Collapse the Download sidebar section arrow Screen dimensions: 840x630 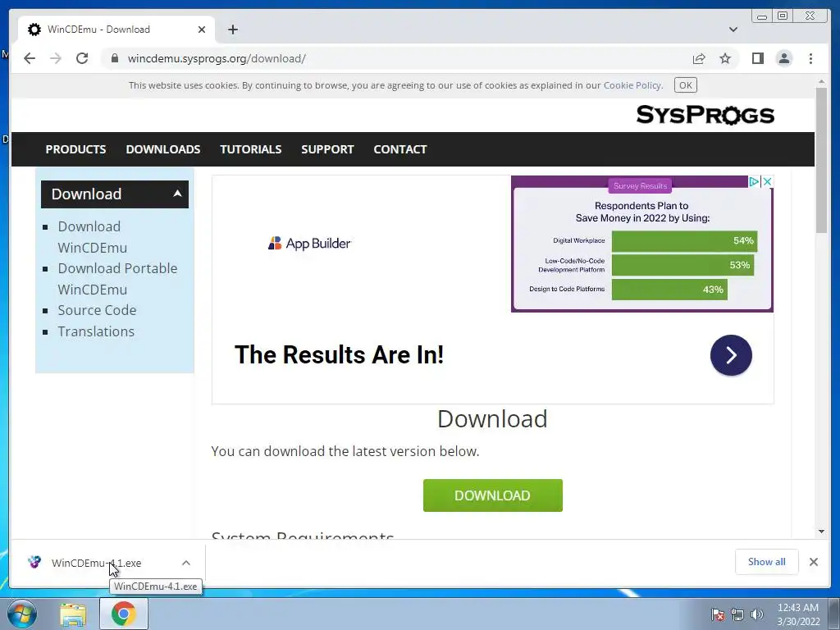point(177,194)
